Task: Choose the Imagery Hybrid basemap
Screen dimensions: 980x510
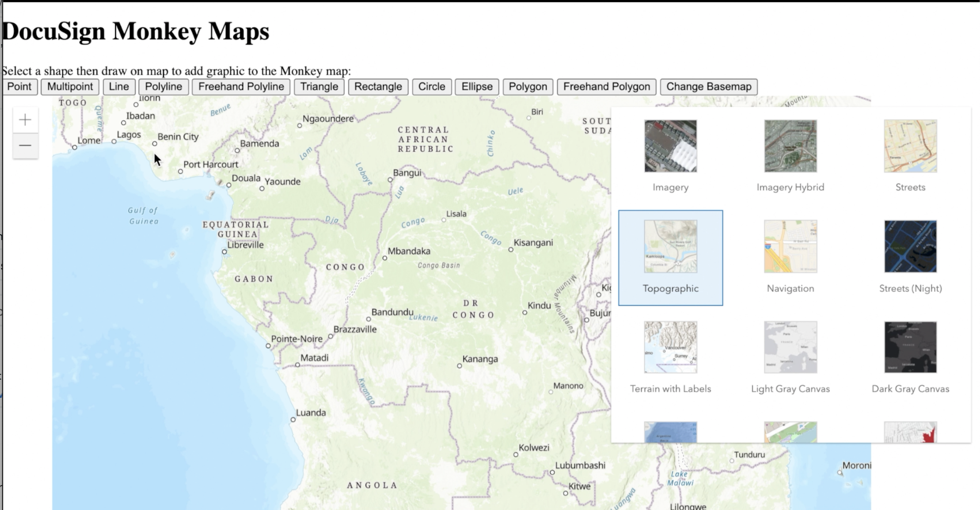Action: pos(790,146)
